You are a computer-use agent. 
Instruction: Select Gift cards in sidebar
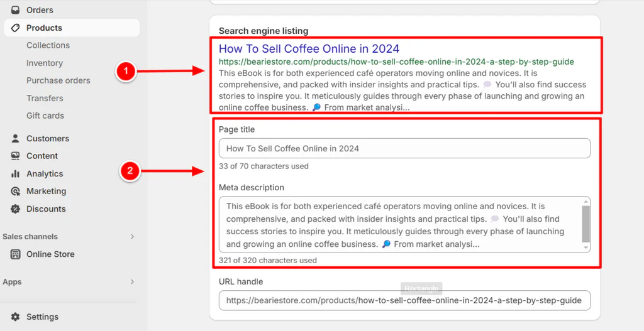[x=45, y=116]
